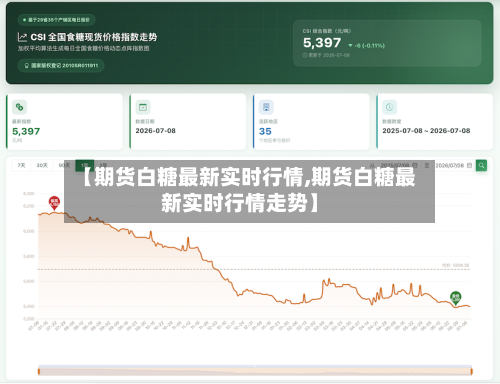The height and width of the screenshot is (384, 500).
Task: Select the 30天 range tab
Action: pyautogui.click(x=42, y=165)
